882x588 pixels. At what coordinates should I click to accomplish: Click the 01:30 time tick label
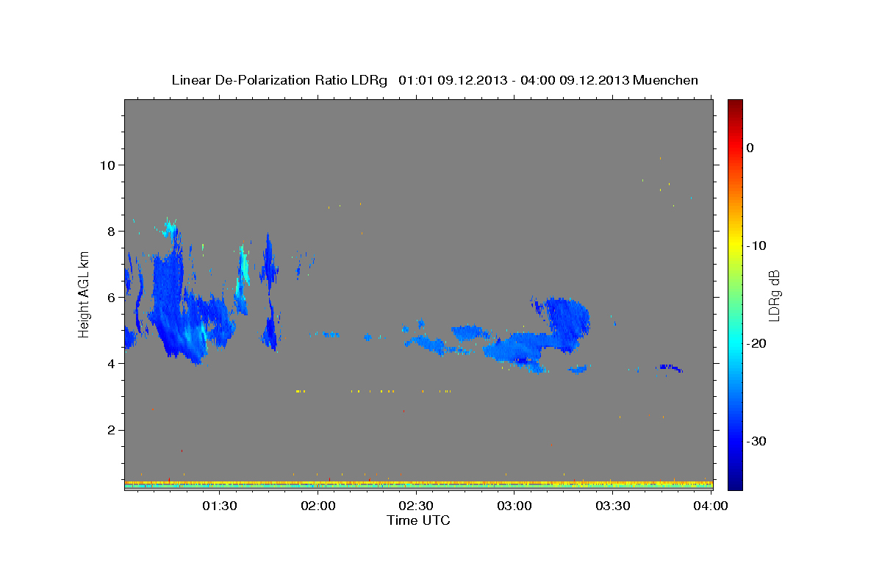219,506
